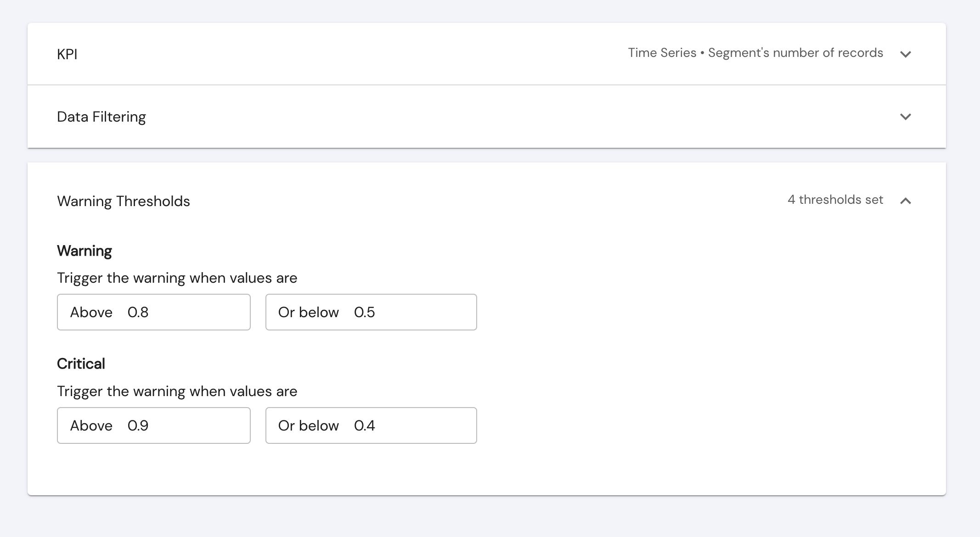The width and height of the screenshot is (980, 537).
Task: Click the 0.4 value in Critical
Action: 364,425
